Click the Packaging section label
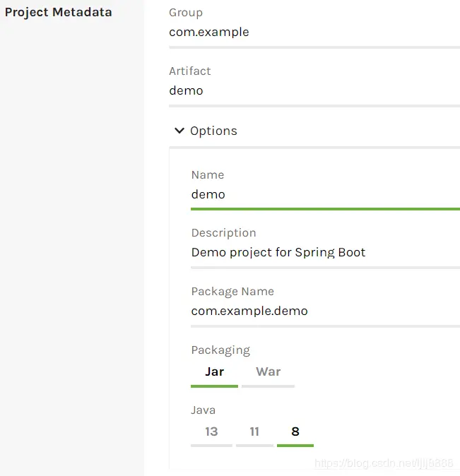460x476 pixels. [220, 350]
